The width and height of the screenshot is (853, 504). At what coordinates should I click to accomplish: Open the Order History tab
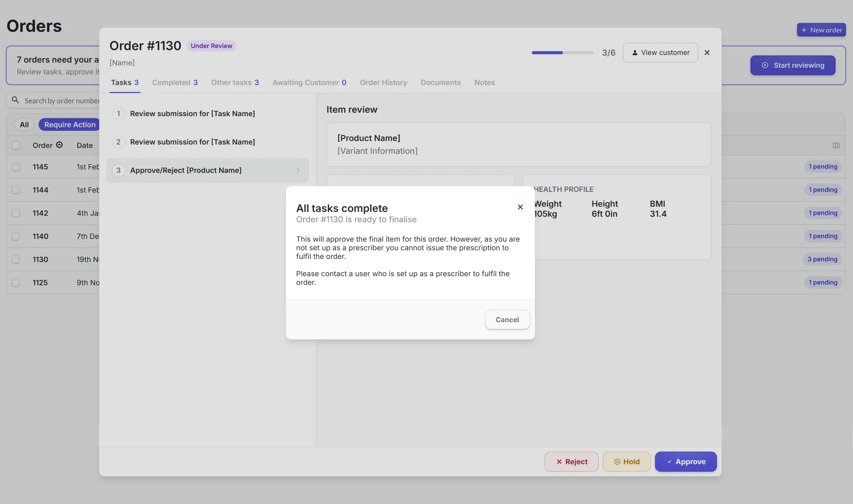(383, 83)
